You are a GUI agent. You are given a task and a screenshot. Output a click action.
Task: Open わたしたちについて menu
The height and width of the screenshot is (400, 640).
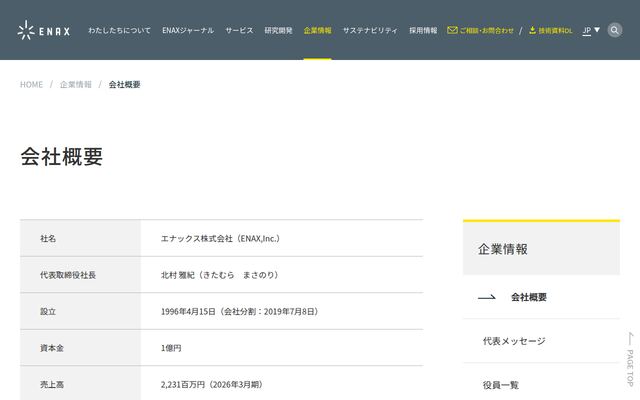pyautogui.click(x=119, y=31)
